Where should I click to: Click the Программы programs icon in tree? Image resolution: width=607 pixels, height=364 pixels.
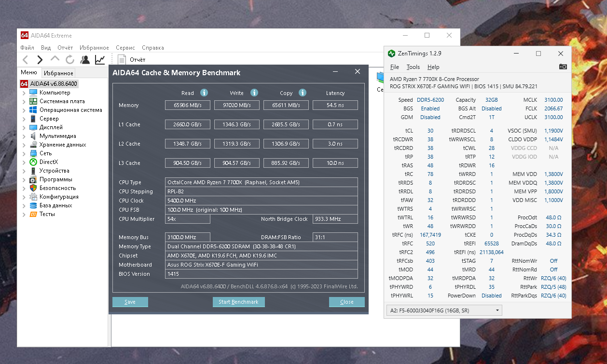pos(33,179)
